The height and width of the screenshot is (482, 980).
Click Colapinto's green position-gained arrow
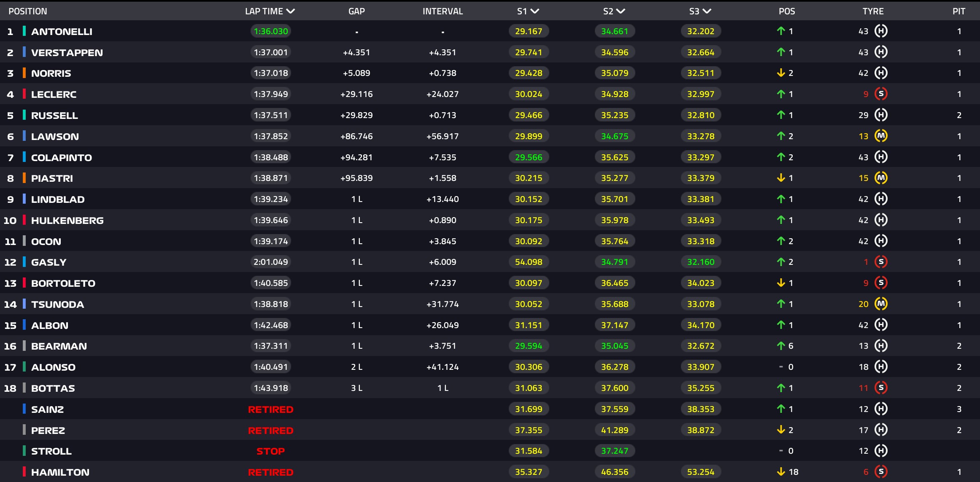click(781, 157)
